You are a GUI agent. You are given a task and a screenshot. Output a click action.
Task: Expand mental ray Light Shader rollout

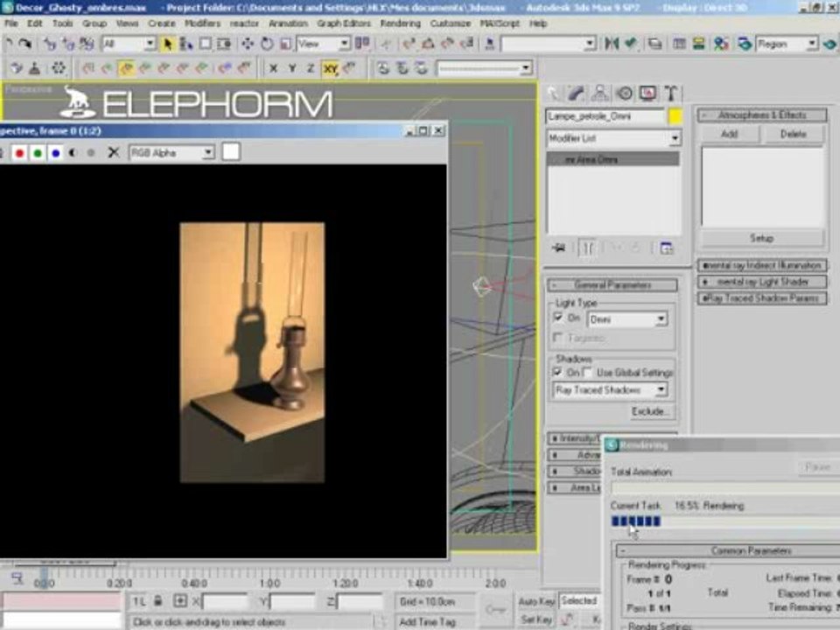pos(762,282)
